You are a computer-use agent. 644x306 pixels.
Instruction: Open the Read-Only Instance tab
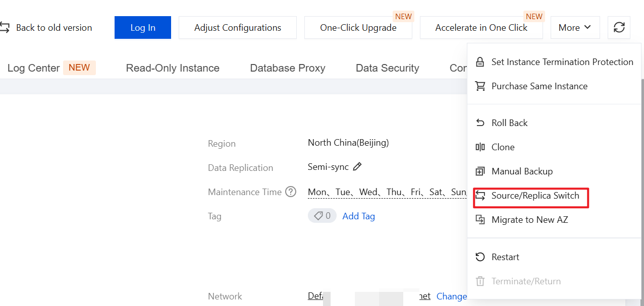173,68
